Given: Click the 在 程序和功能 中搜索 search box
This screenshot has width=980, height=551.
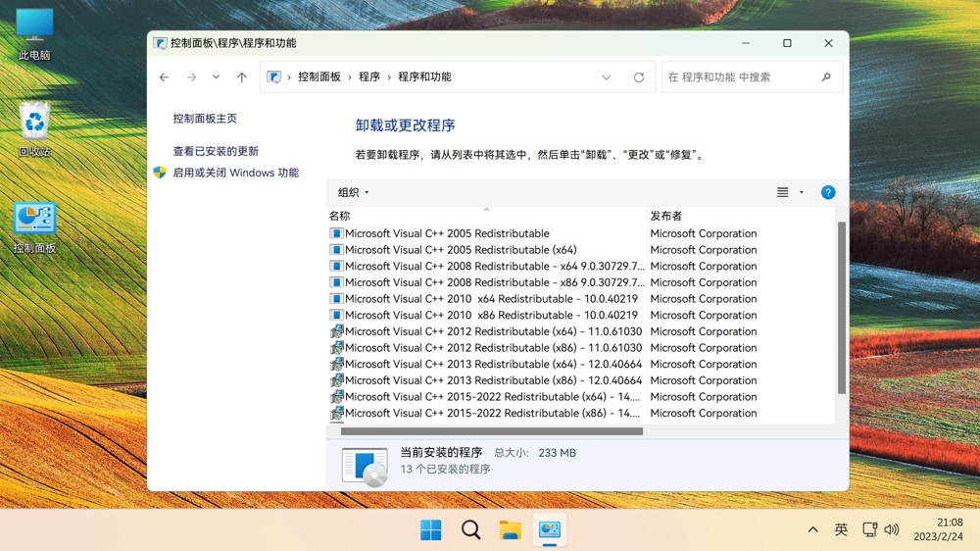Looking at the screenshot, I should [743, 77].
